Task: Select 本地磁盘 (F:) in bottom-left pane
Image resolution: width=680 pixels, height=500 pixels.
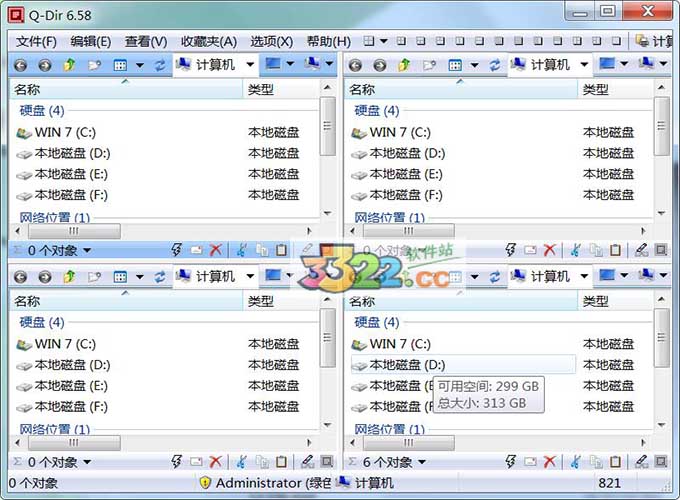Action: (62, 406)
